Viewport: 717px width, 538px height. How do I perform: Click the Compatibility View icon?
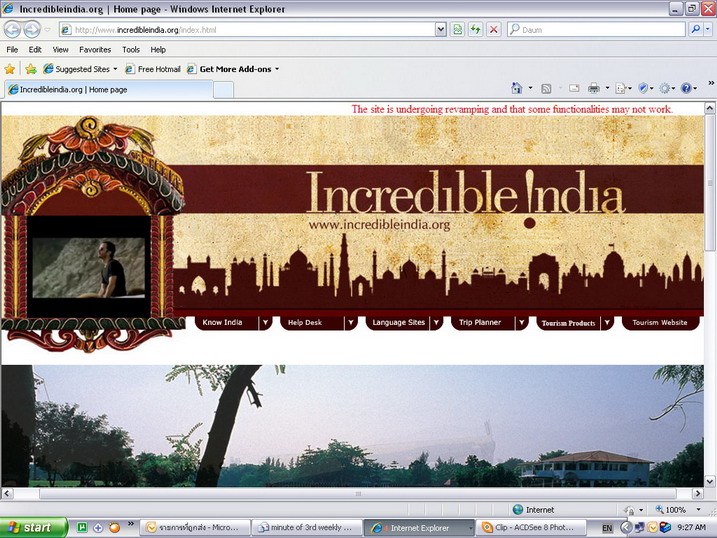457,30
